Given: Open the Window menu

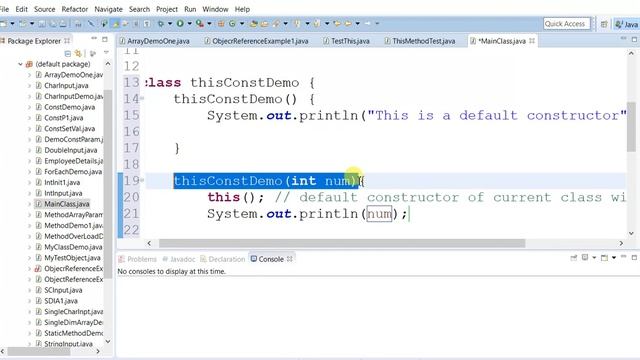Looking at the screenshot, I should coord(215,9).
